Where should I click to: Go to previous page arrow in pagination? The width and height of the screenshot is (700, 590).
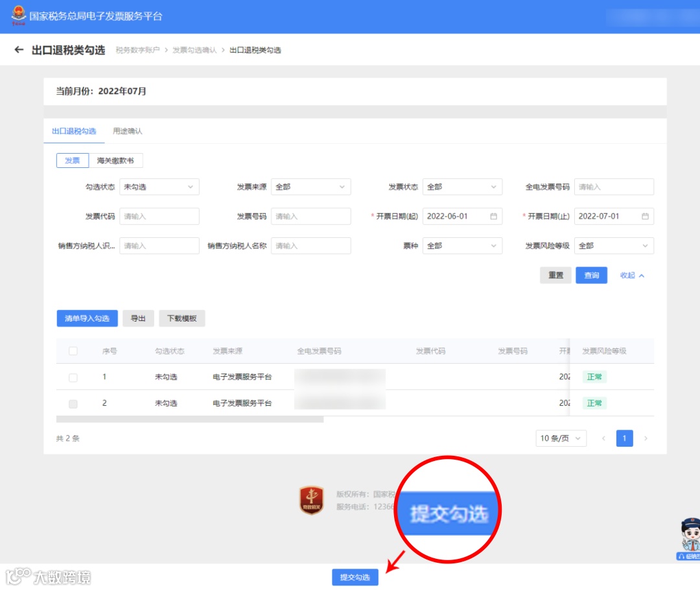pyautogui.click(x=603, y=438)
